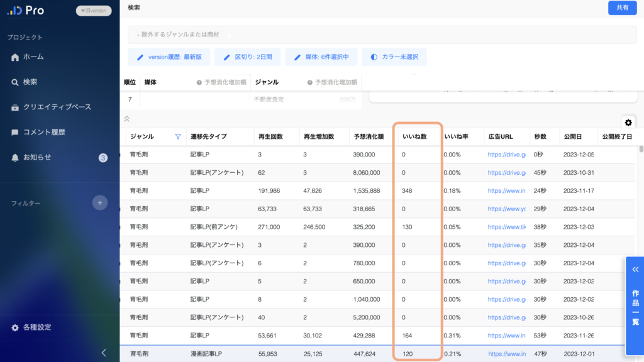Click the 媒体: 6件選択中 filter button
This screenshot has height=362, width=644.
point(321,57)
